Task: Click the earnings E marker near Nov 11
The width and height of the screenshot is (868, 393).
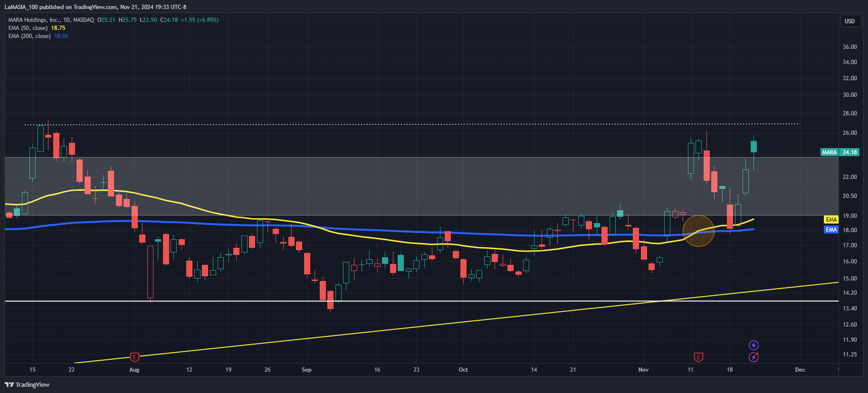Action: point(698,357)
